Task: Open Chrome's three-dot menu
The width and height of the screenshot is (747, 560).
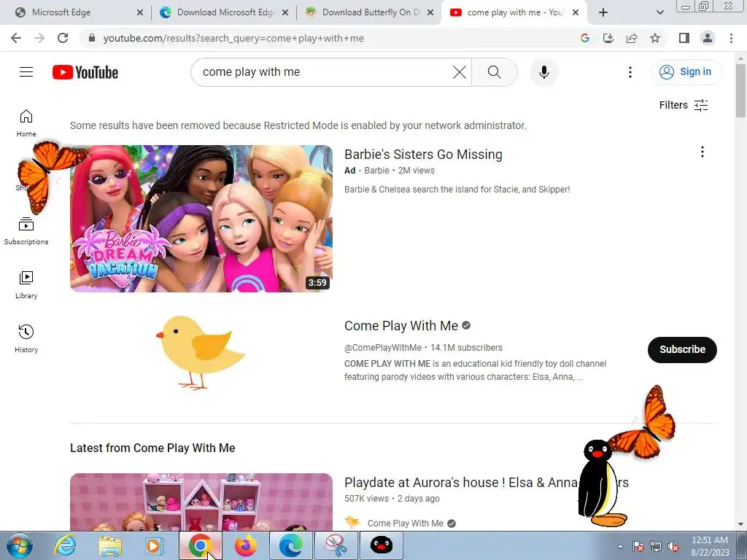Action: [x=731, y=38]
